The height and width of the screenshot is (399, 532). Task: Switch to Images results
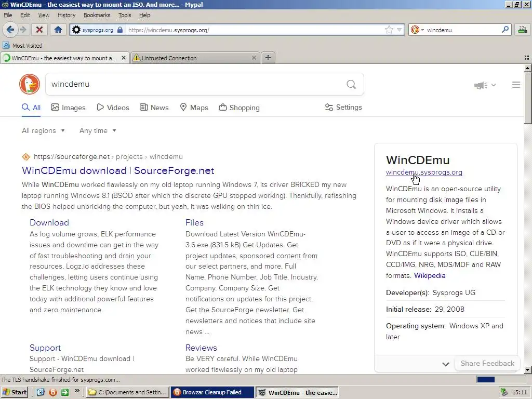coord(68,108)
